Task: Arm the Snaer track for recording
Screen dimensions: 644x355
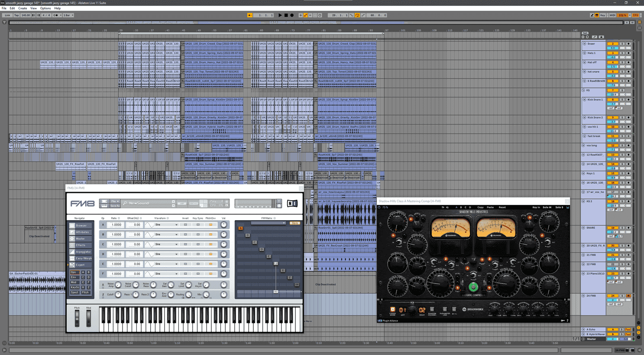Action: (x=629, y=43)
